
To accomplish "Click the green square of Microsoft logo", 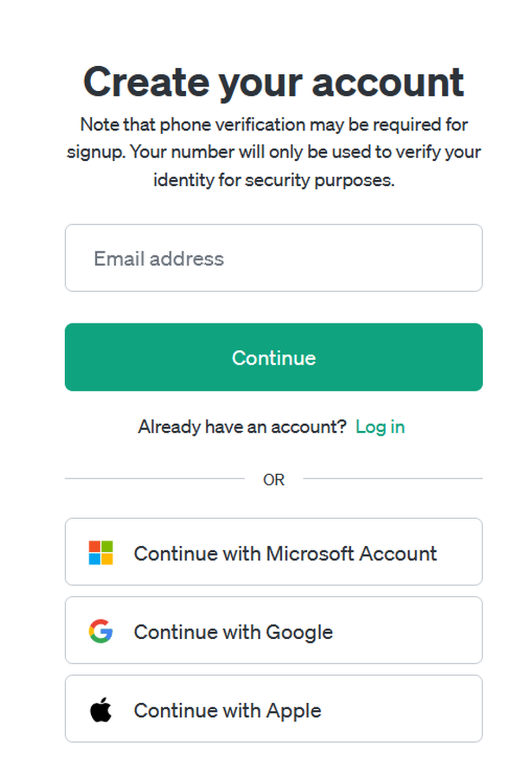I will click(107, 546).
